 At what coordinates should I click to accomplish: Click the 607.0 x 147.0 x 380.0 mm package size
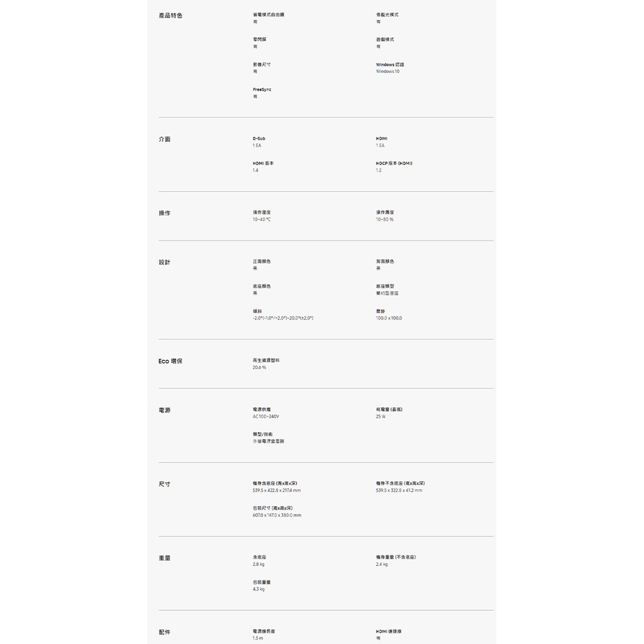pyautogui.click(x=277, y=515)
